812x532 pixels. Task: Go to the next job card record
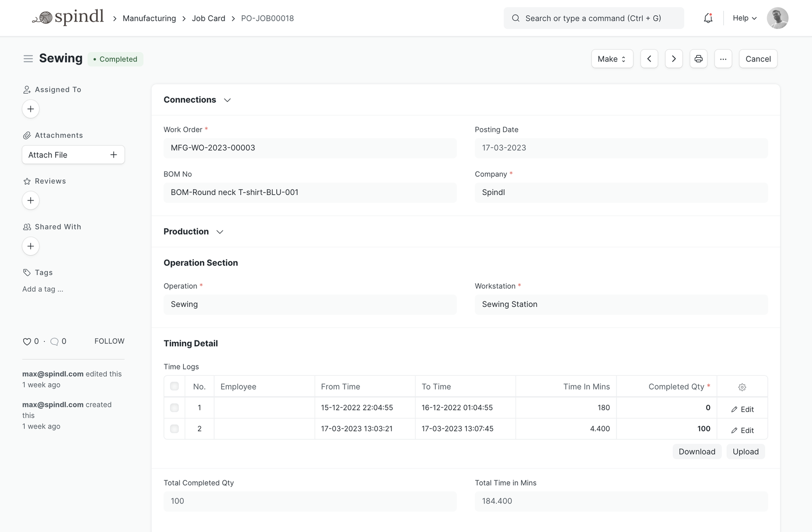pos(674,59)
